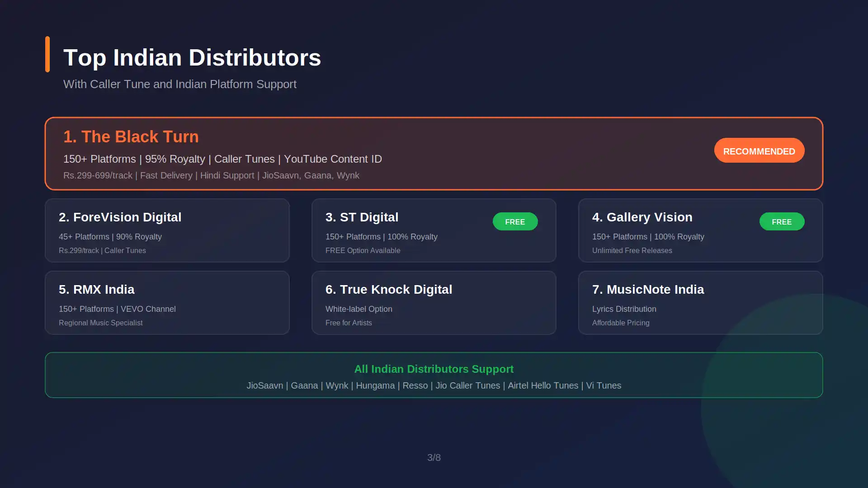Select the '3. ST Digital' card title
Image resolution: width=868 pixels, height=488 pixels.
point(362,217)
